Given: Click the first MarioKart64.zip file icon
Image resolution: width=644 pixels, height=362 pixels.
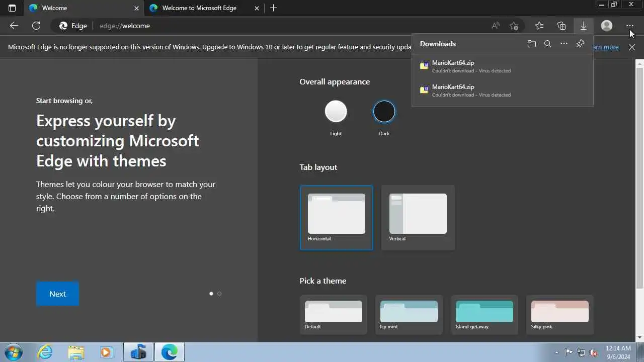Looking at the screenshot, I should click(424, 66).
